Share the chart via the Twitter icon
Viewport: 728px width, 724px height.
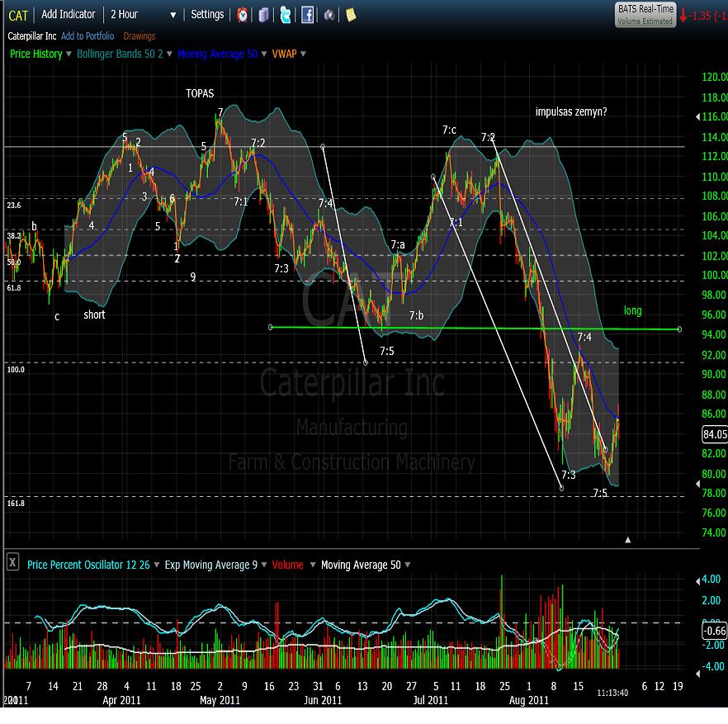pyautogui.click(x=286, y=15)
